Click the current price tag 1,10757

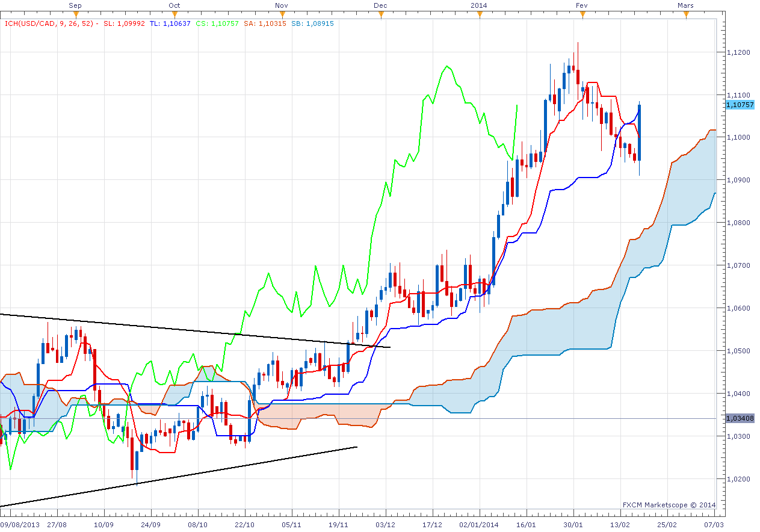tap(739, 105)
